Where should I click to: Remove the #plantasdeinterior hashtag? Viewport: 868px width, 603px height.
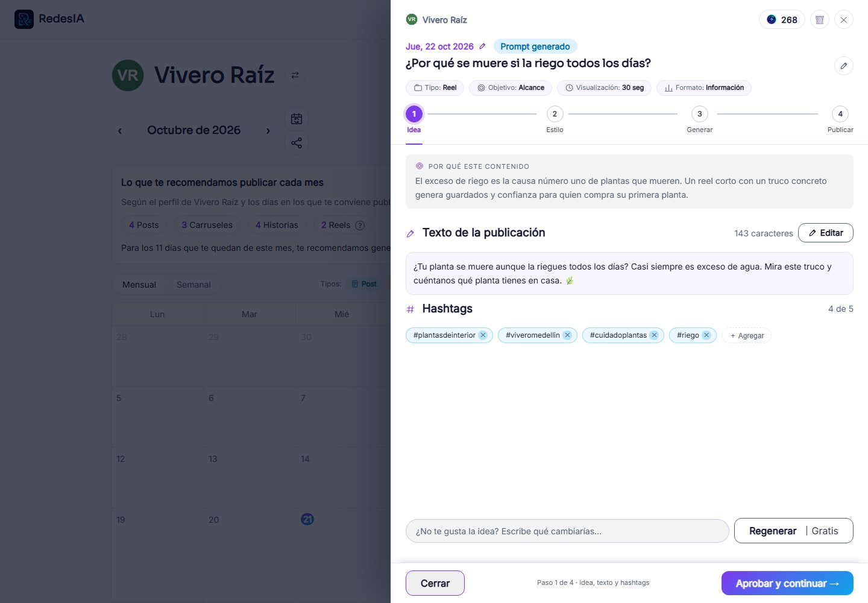[x=483, y=335]
